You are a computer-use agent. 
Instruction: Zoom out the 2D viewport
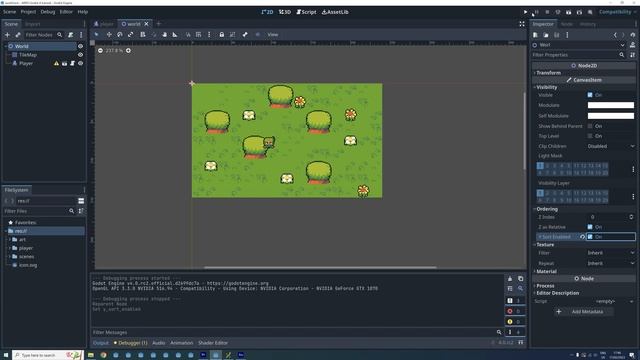100,51
